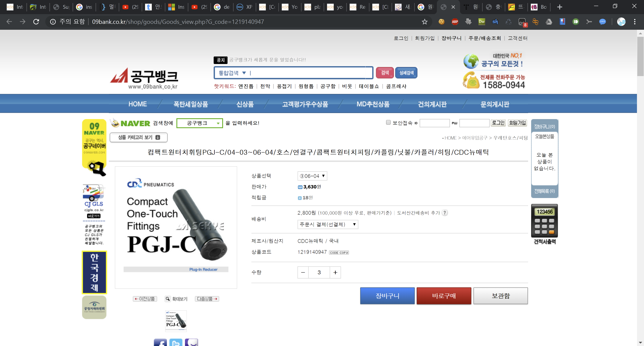Decrease quantity with minus button
This screenshot has width=644, height=346.
pos(303,272)
